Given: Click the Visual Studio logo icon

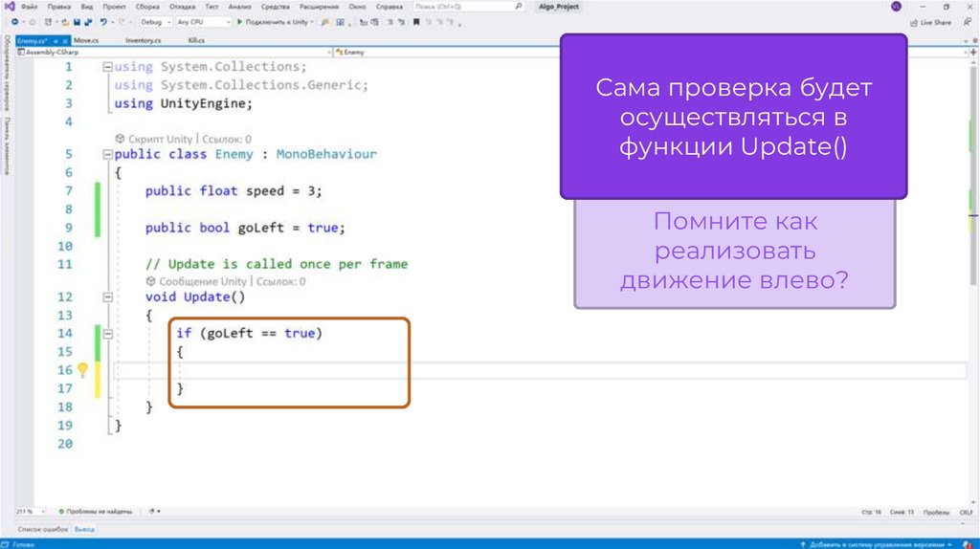Looking at the screenshot, I should point(9,7).
